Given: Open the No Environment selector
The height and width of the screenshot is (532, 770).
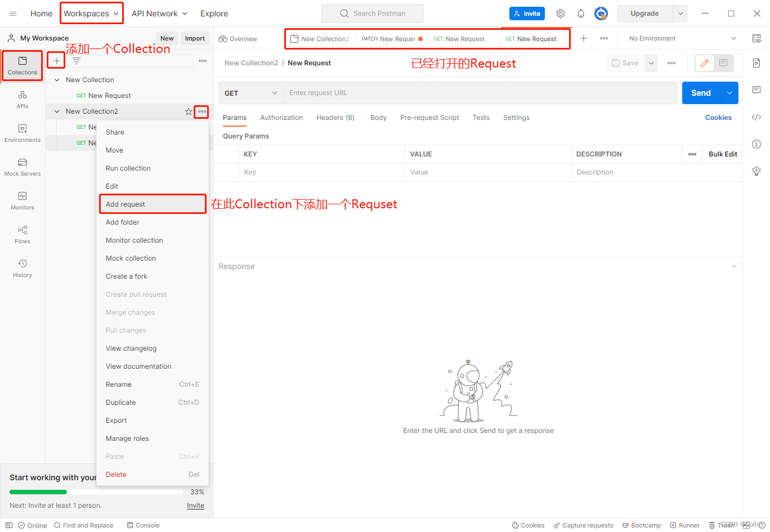Looking at the screenshot, I should pos(682,38).
